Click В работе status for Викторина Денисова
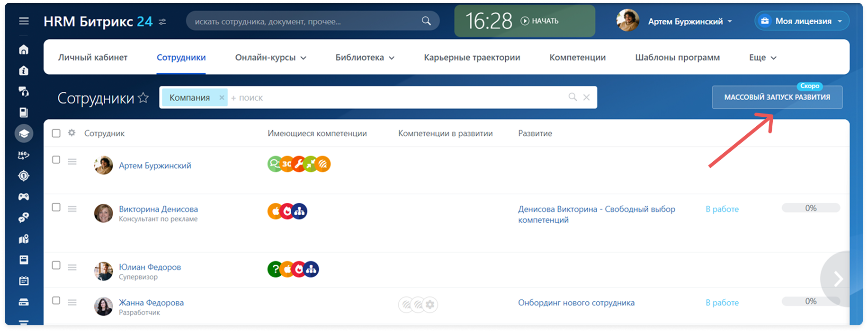 point(722,209)
